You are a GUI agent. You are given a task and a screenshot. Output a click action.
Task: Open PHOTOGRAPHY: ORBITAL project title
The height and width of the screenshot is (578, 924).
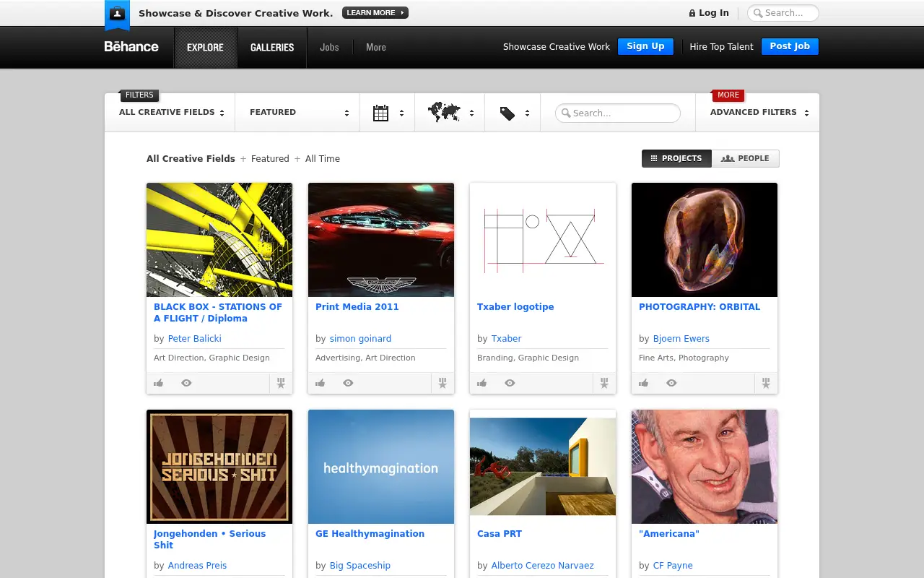pos(699,307)
